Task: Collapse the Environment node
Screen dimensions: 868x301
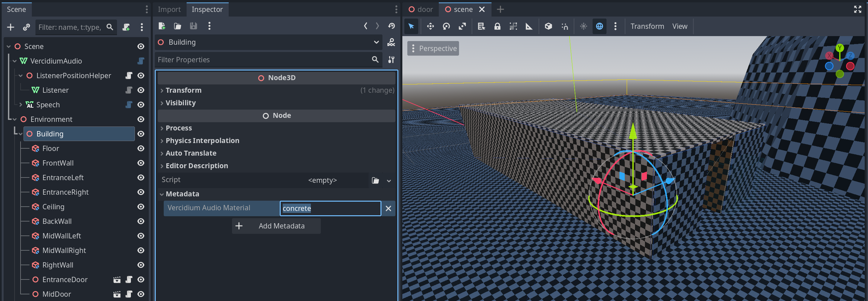Action: [15, 120]
